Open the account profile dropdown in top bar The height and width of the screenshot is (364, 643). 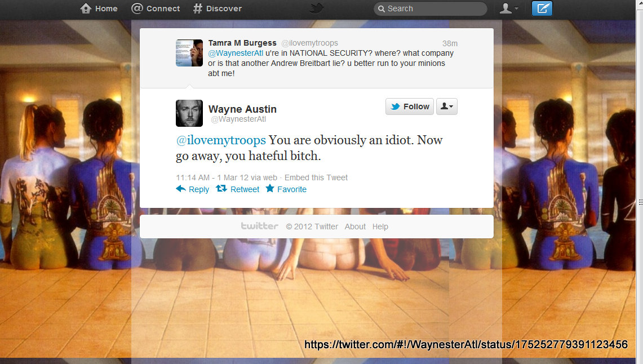[508, 8]
